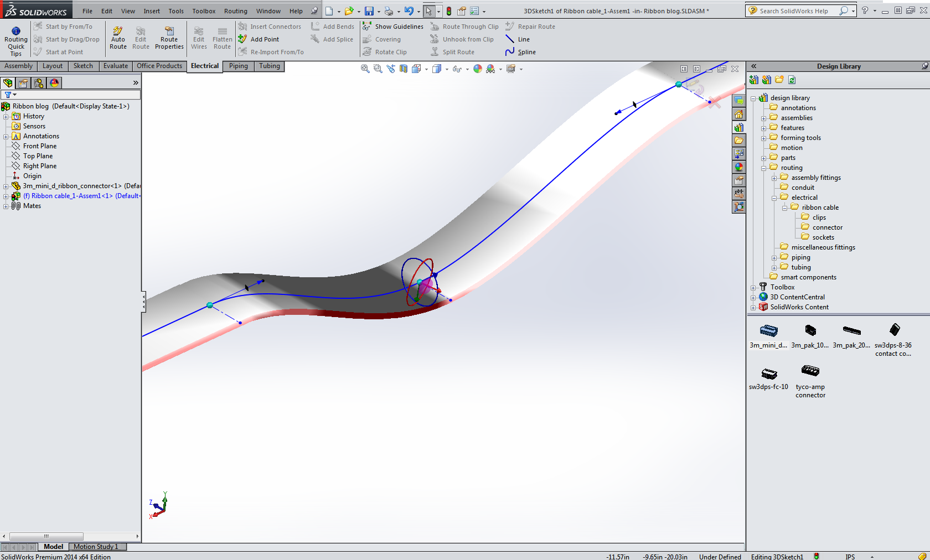Select Start at Point
The image size is (930, 560).
58,52
